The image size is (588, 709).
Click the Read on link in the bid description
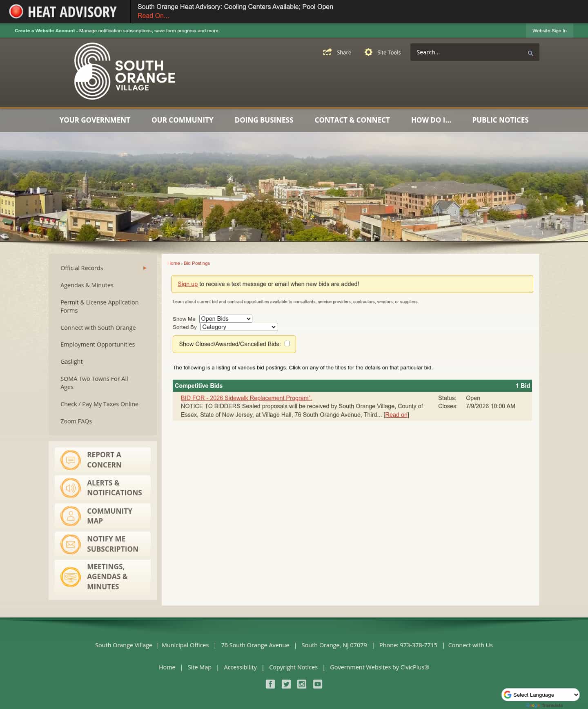(x=396, y=415)
